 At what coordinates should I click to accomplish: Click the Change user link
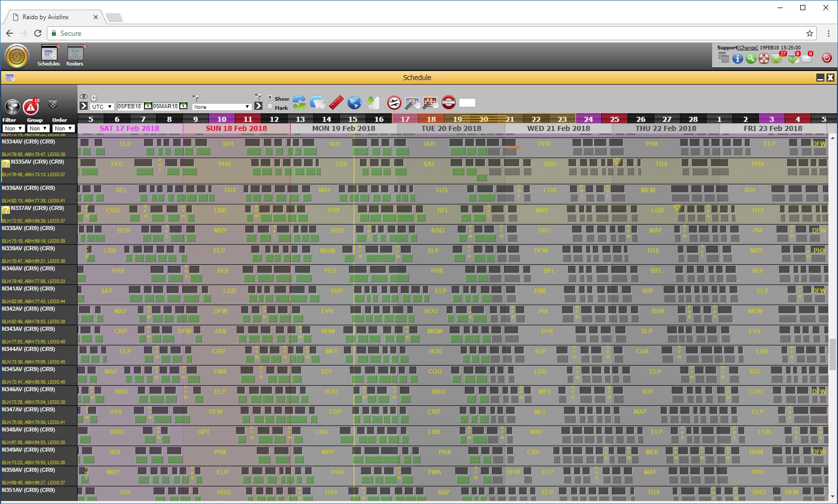click(748, 48)
